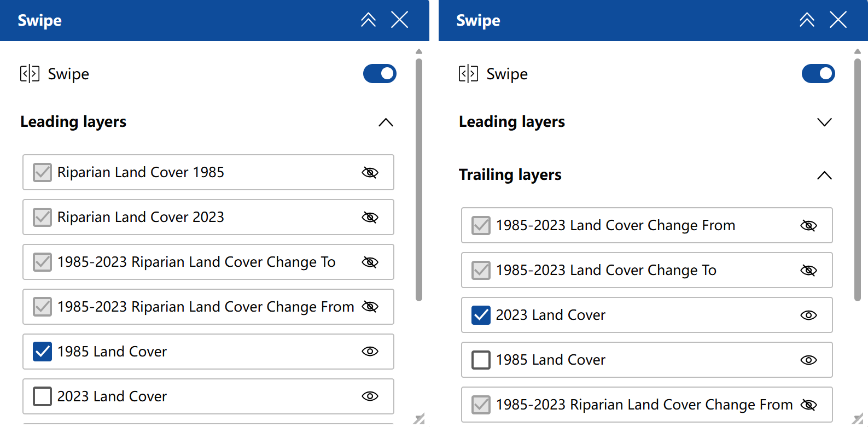Image resolution: width=868 pixels, height=427 pixels.
Task: Hide 1985 Land Cover leading layer eye icon
Action: click(x=370, y=352)
